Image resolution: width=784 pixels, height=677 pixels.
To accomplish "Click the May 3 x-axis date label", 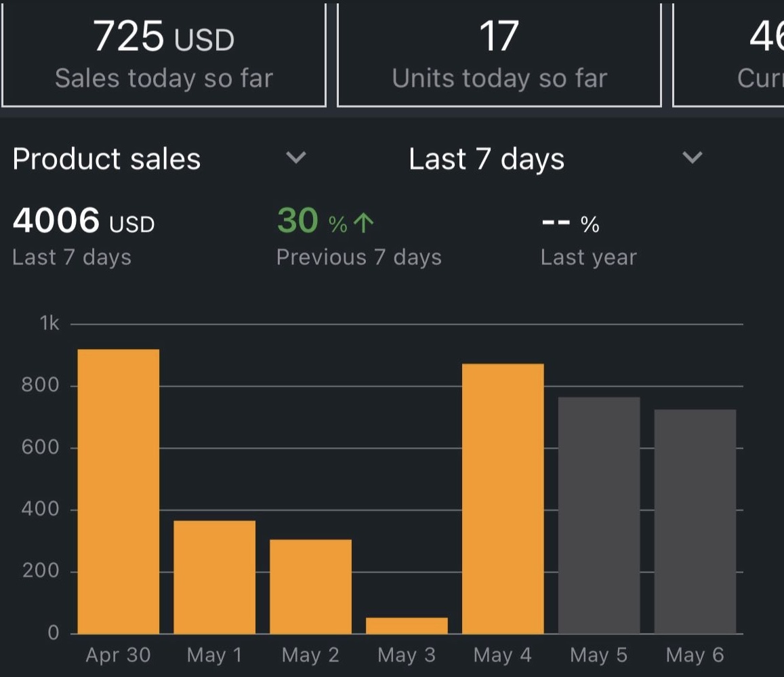I will click(x=407, y=655).
